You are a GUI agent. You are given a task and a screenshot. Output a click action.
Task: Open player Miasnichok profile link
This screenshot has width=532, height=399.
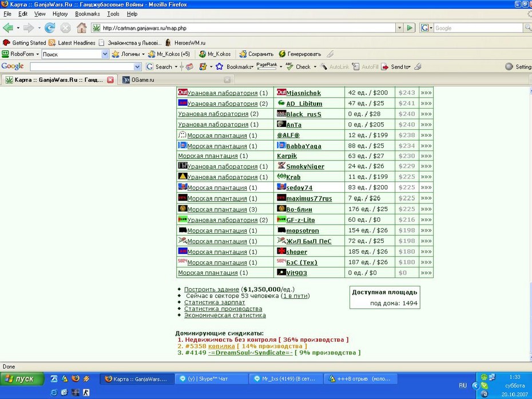pyautogui.click(x=303, y=93)
